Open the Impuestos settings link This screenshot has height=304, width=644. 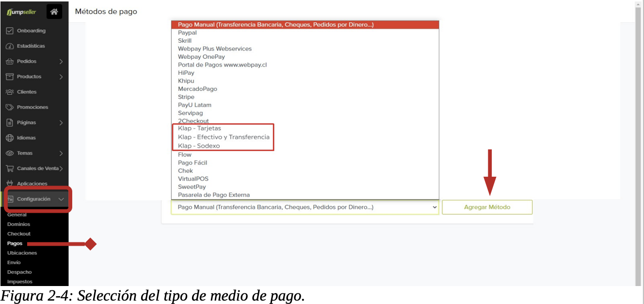coord(20,282)
